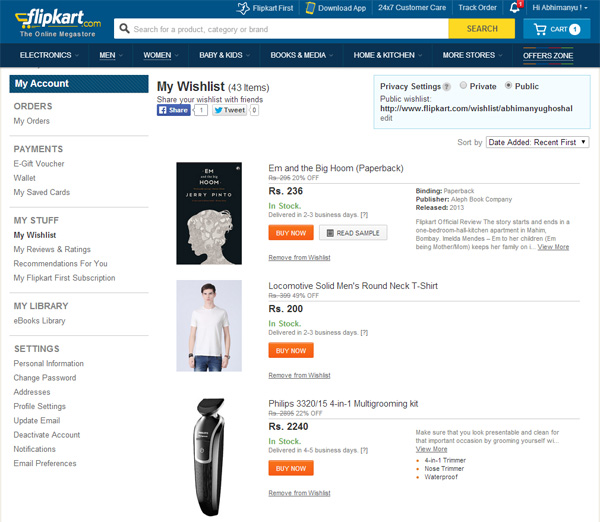The height and width of the screenshot is (522, 600).
Task: Click Privacy Settings help question icon
Action: tap(447, 87)
